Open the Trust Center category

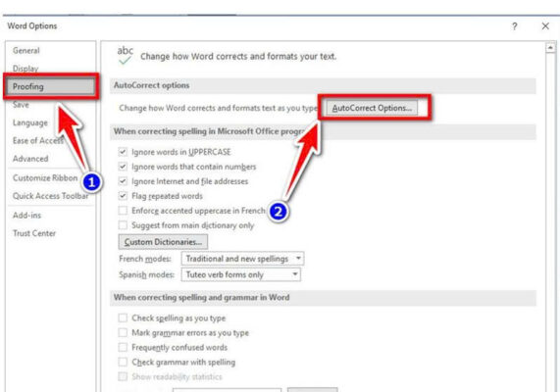pyautogui.click(x=34, y=233)
